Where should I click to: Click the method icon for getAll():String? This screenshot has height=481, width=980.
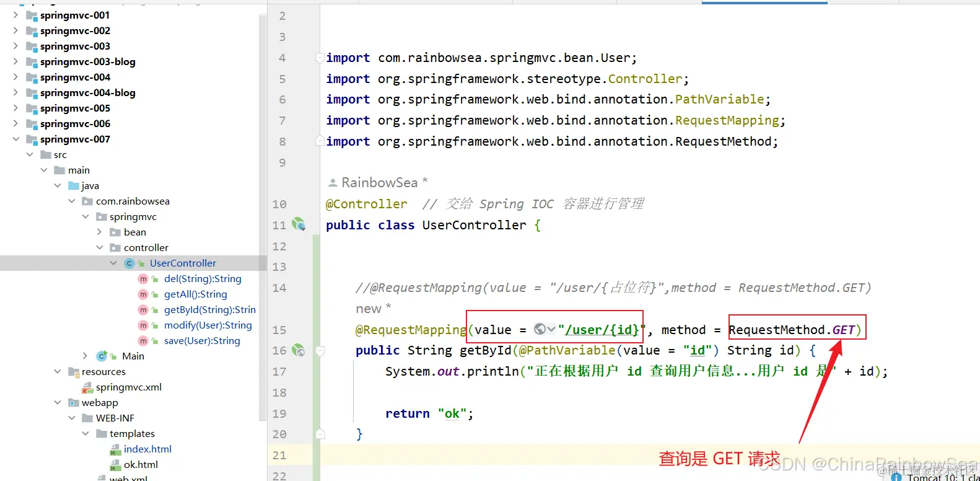coord(143,294)
